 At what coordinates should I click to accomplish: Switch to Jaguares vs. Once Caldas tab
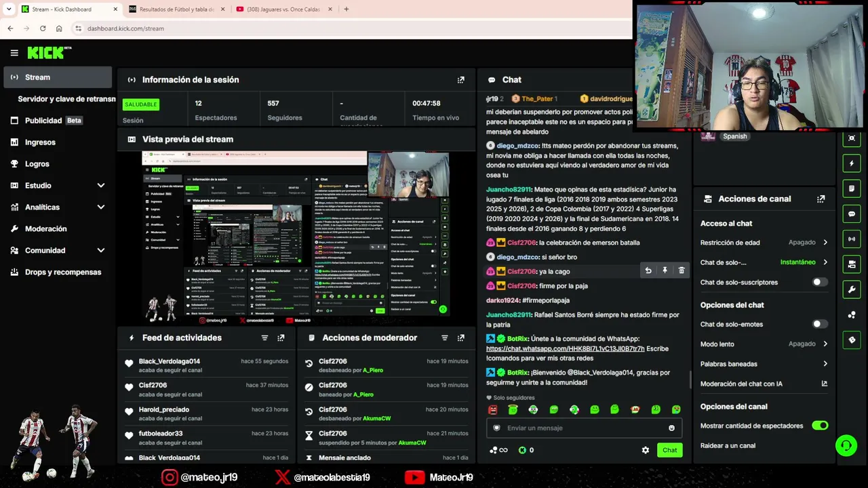point(284,9)
